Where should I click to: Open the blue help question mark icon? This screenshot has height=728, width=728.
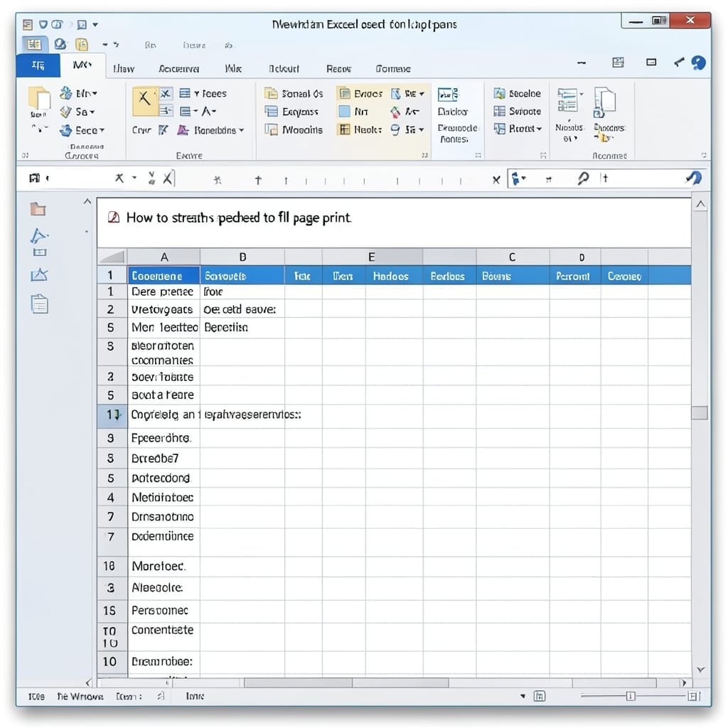[x=698, y=63]
